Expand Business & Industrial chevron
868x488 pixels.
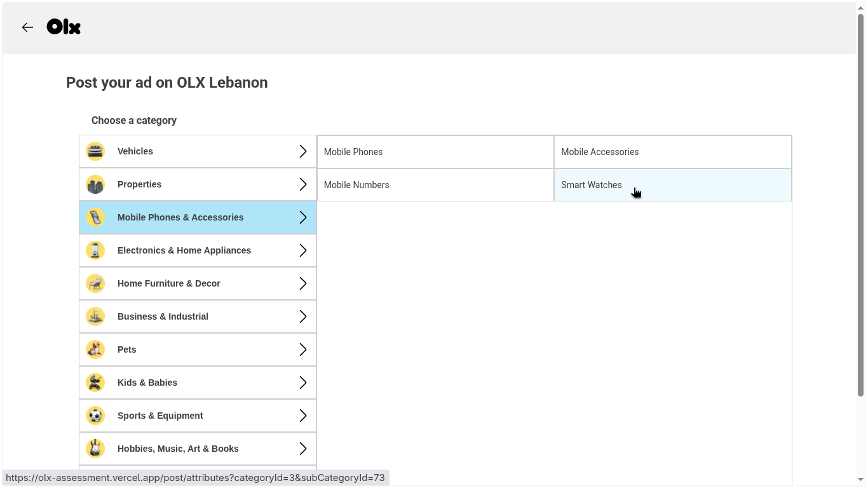point(303,316)
